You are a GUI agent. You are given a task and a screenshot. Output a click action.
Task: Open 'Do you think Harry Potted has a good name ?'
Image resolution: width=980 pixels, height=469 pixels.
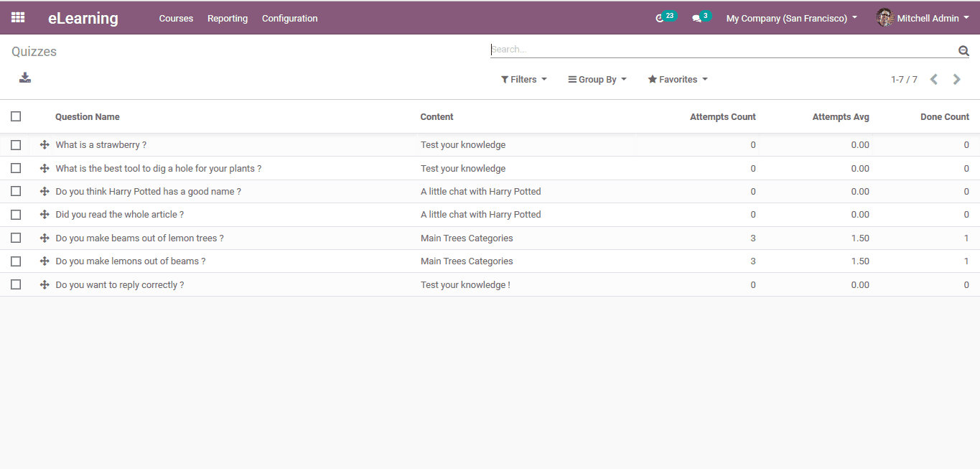coord(149,192)
